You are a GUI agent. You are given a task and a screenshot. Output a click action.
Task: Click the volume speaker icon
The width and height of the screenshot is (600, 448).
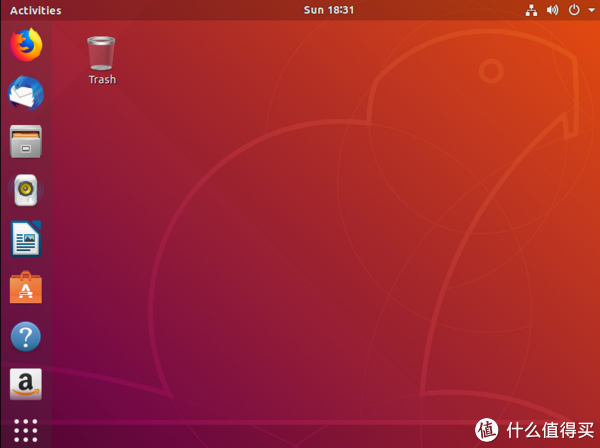click(553, 10)
